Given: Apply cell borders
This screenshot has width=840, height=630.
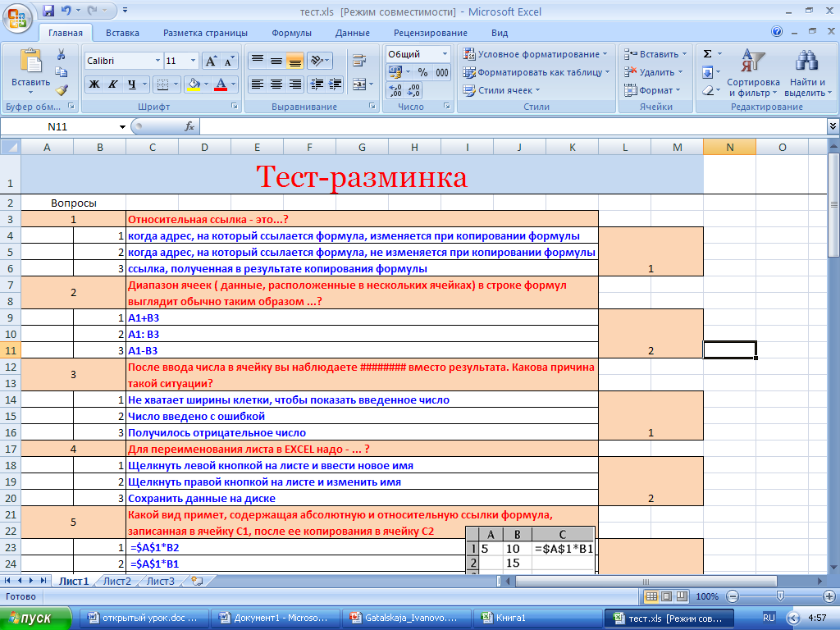Looking at the screenshot, I should pos(162,84).
